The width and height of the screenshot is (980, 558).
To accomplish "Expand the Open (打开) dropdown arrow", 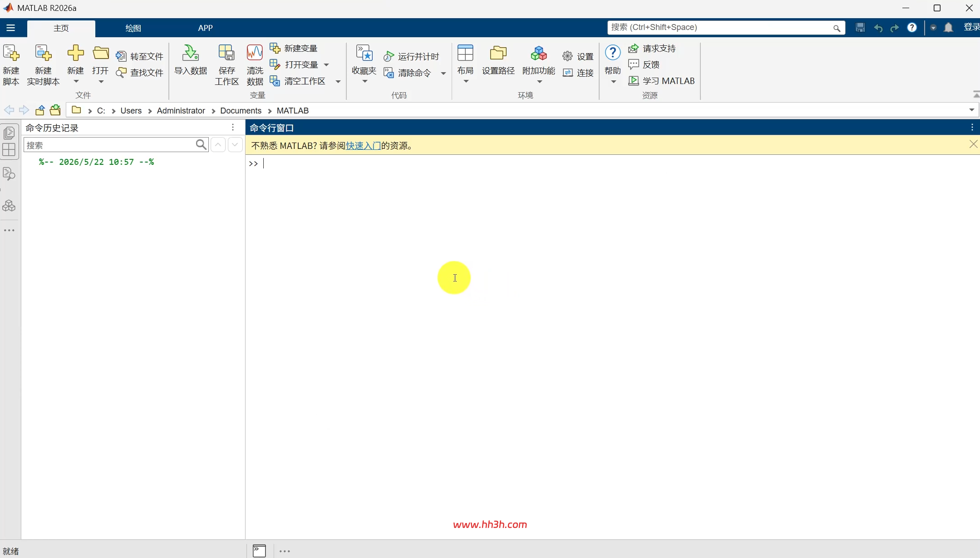I will click(101, 82).
